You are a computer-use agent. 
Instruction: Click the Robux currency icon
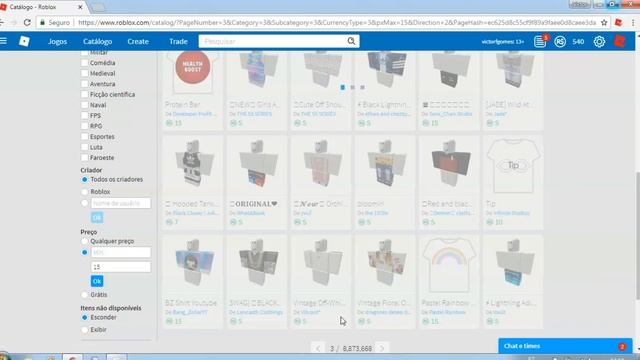point(560,41)
